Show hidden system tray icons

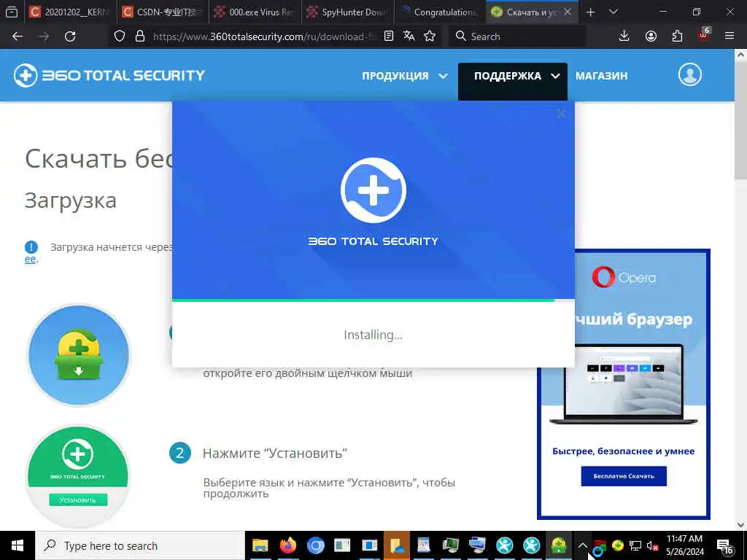coord(583,545)
